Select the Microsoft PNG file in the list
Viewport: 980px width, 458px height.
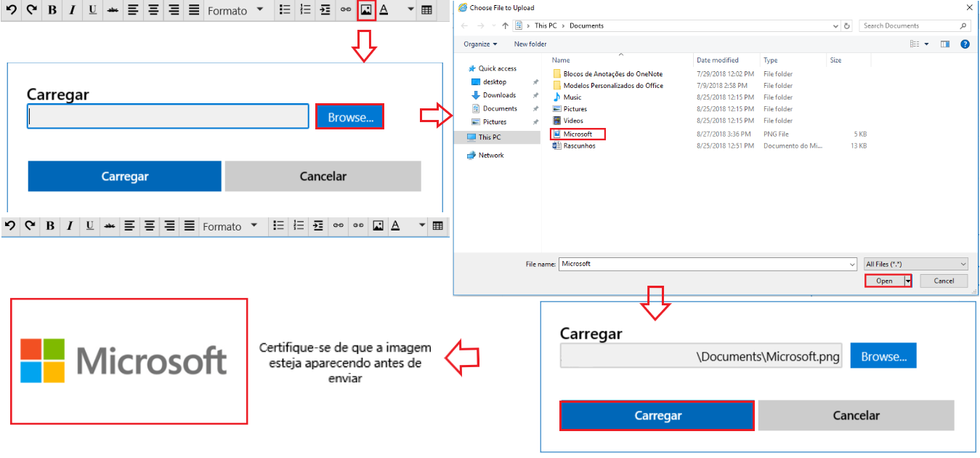point(578,134)
